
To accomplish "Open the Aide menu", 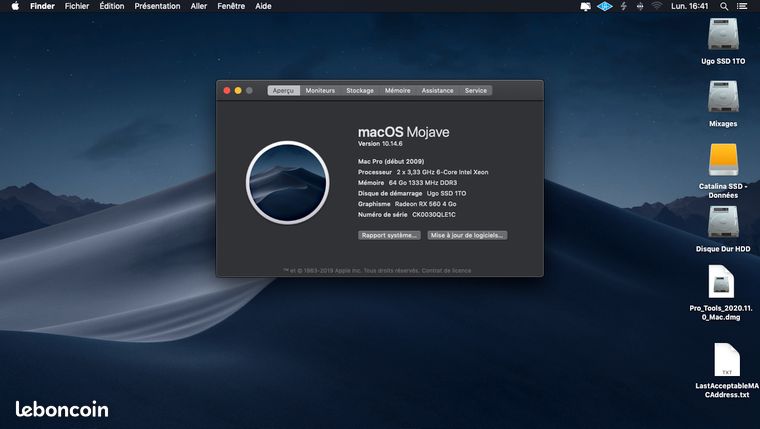I will pyautogui.click(x=263, y=6).
